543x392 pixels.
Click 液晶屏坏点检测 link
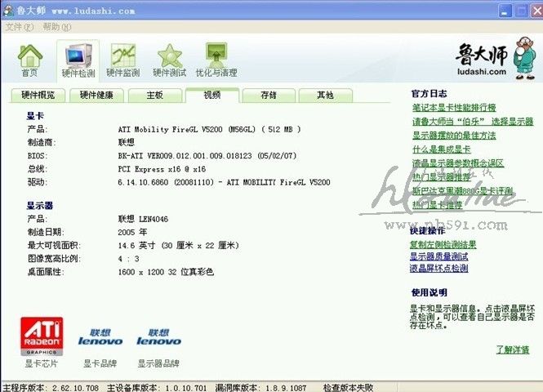pyautogui.click(x=438, y=269)
